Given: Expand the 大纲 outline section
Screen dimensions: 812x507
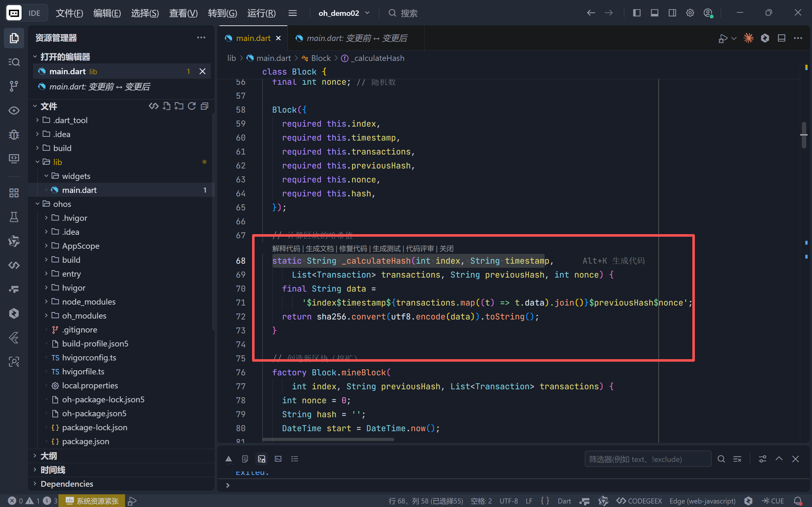Looking at the screenshot, I should click(49, 456).
